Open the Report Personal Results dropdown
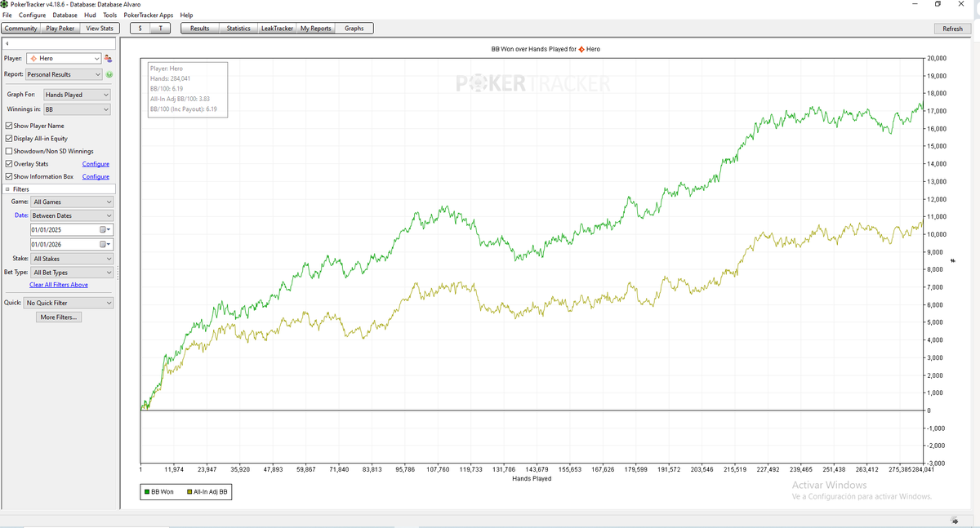 64,74
